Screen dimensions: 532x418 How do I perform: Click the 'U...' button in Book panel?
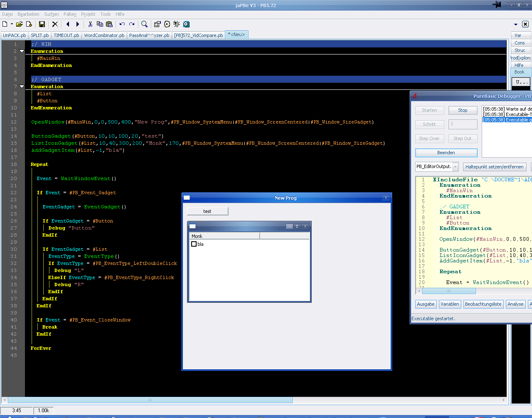pos(521,82)
